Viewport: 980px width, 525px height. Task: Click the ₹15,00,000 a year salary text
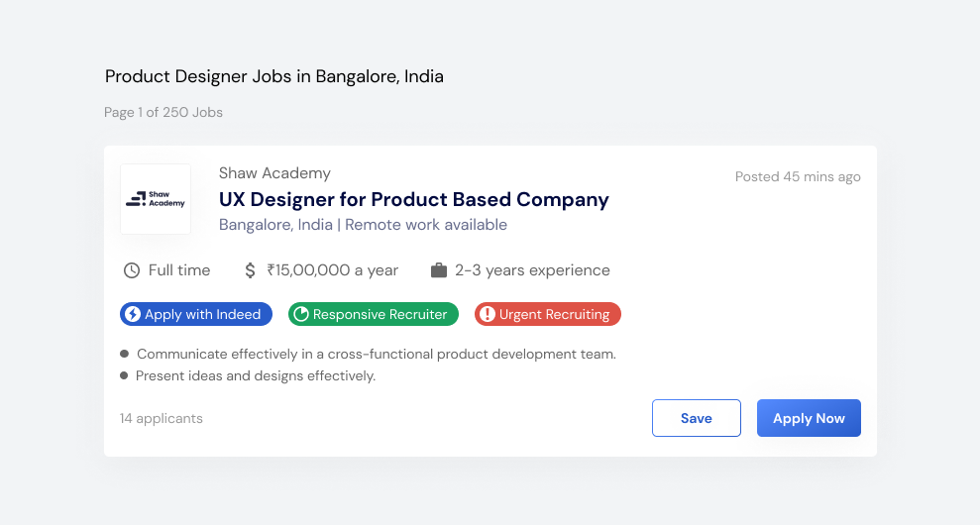point(333,270)
